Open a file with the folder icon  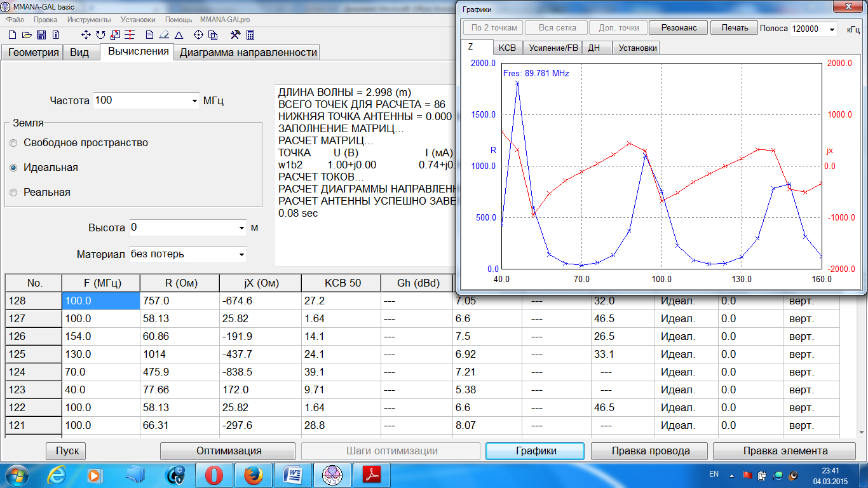[26, 35]
